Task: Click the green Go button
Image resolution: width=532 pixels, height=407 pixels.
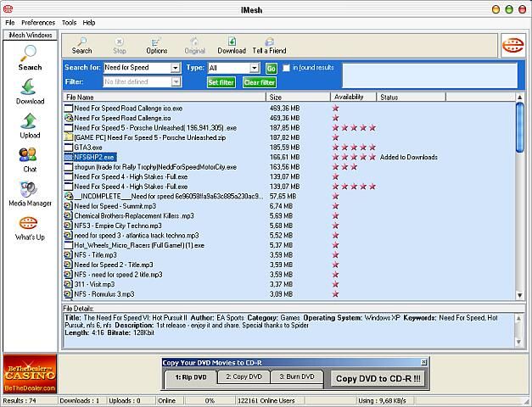Action: click(x=271, y=69)
